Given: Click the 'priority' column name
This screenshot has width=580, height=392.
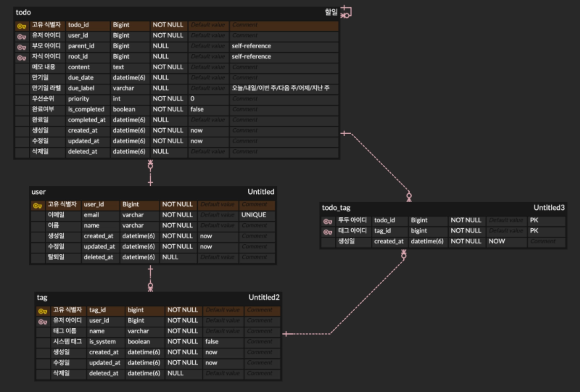Looking at the screenshot, I should (x=79, y=99).
